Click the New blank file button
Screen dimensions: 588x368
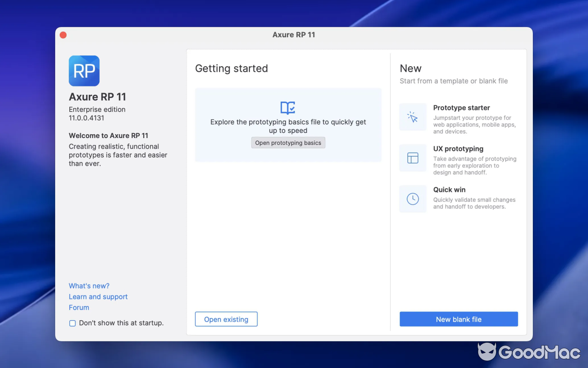458,319
